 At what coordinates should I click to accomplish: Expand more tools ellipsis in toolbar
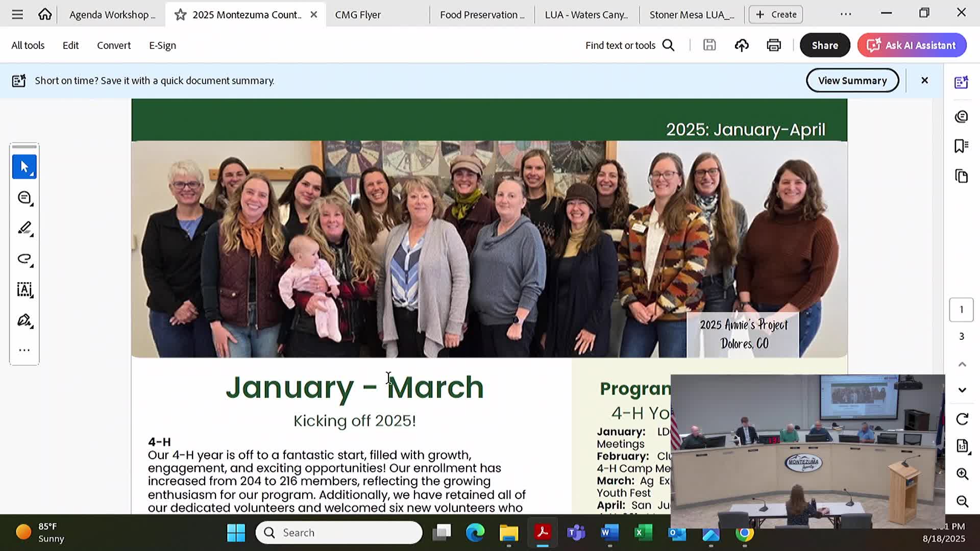pyautogui.click(x=24, y=350)
